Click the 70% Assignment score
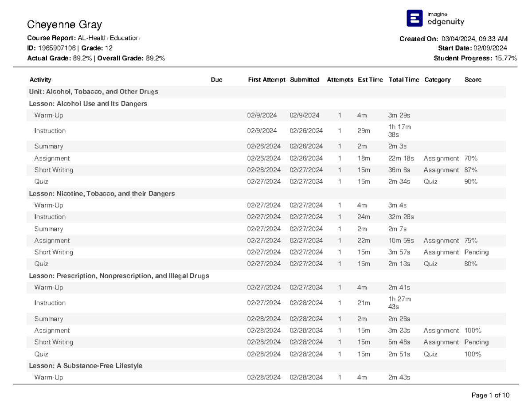Image resolution: width=532 pixels, height=411 pixels. 470,158
